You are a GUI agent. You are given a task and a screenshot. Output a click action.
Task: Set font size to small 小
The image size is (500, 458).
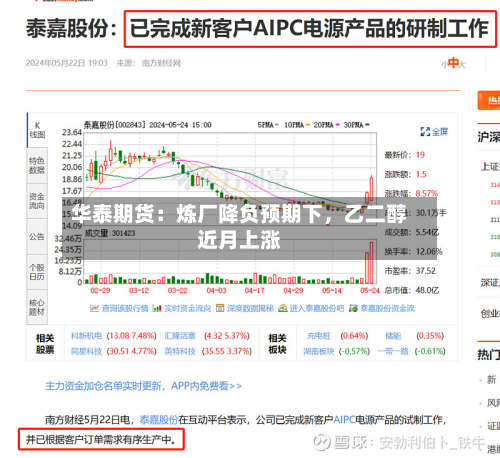point(444,65)
